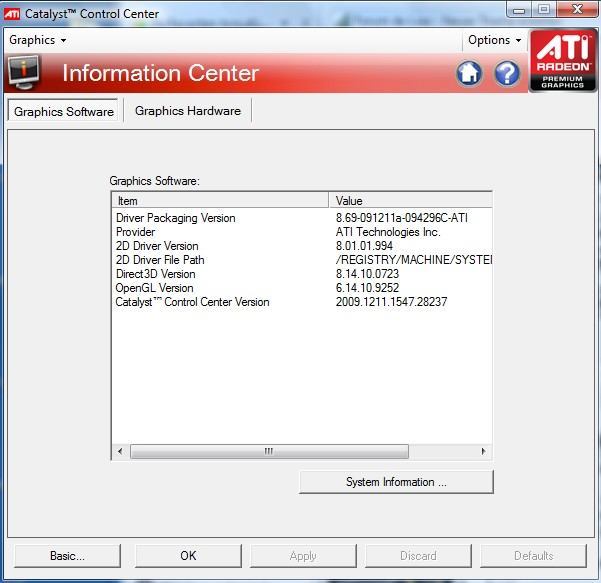Restore settings with the Defaults button
This screenshot has width=601, height=583.
(534, 555)
